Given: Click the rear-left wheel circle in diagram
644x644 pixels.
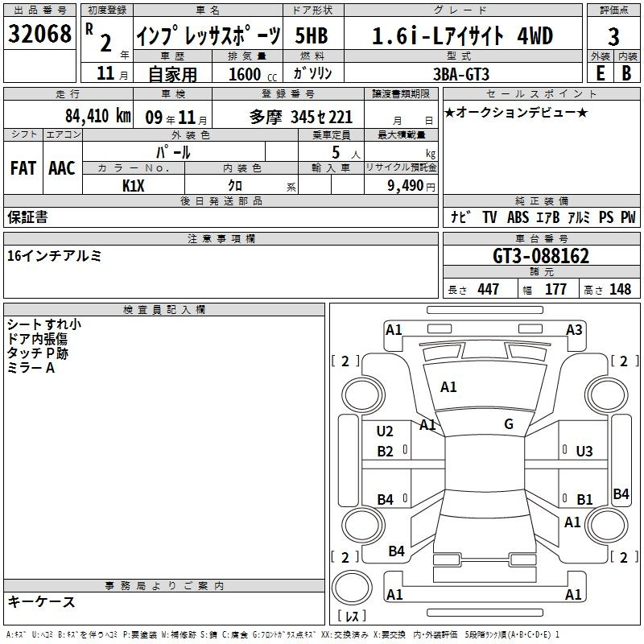Looking at the screenshot, I should pos(363,526).
